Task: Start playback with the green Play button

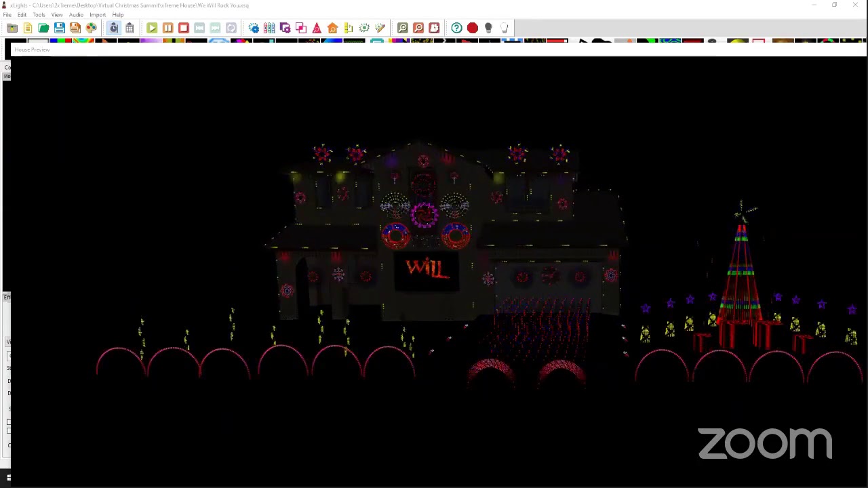Action: (152, 28)
